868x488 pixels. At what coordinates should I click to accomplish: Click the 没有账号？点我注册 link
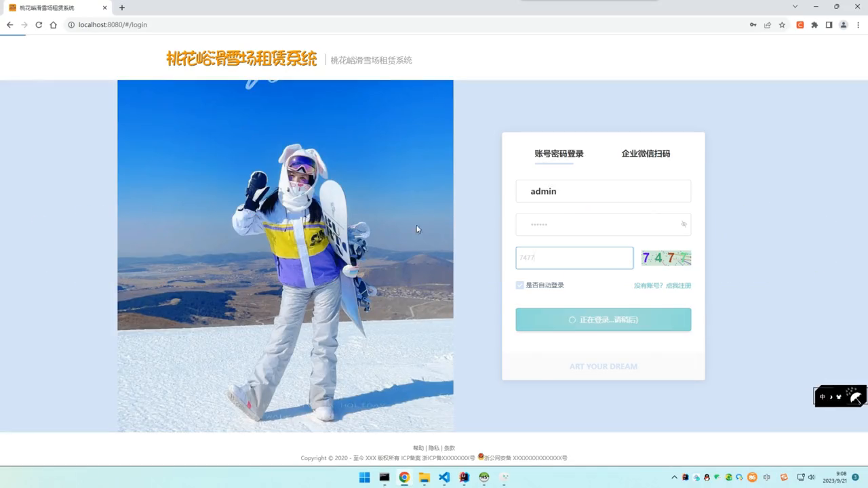pyautogui.click(x=662, y=286)
